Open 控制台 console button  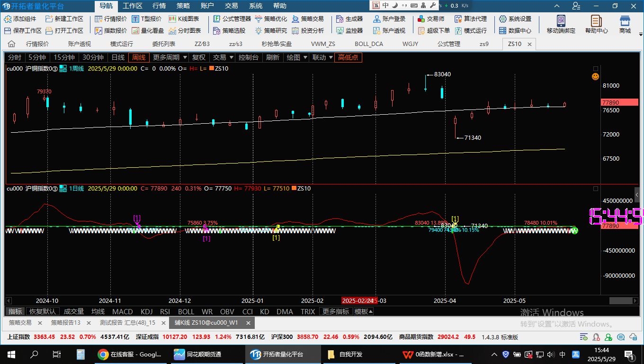coord(249,57)
